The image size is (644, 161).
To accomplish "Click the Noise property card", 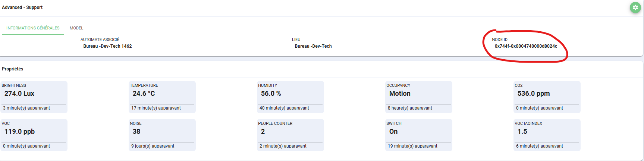I will point(162,135).
